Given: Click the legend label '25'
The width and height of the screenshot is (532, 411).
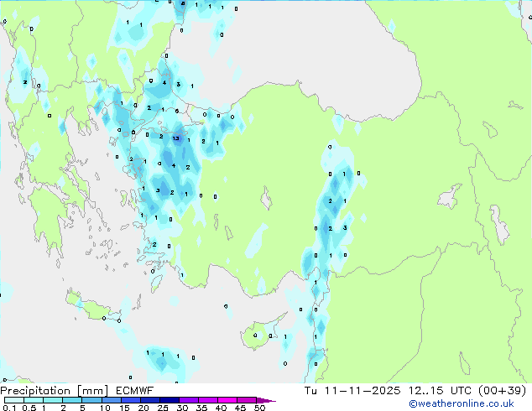Looking at the screenshot, I should click(x=163, y=408).
